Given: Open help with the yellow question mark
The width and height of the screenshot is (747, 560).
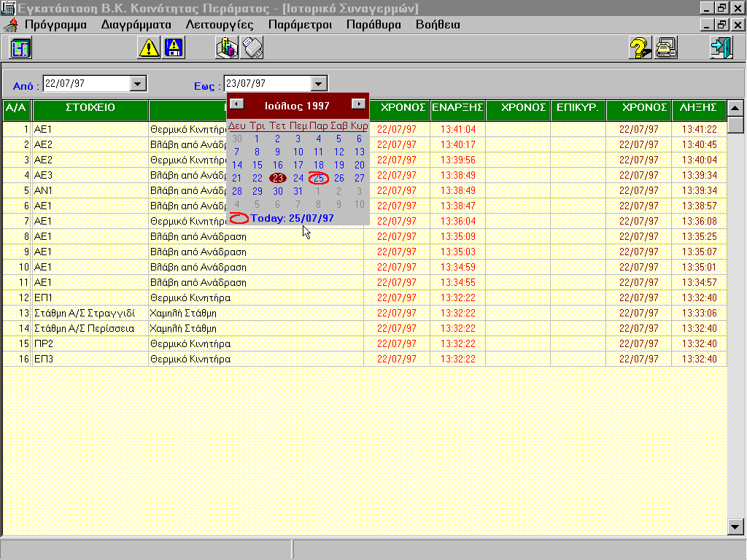Looking at the screenshot, I should tap(640, 48).
